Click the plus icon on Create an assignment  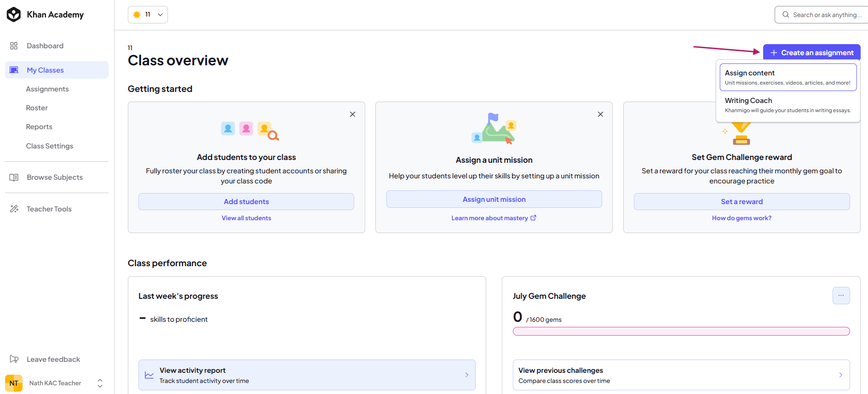[x=774, y=53]
